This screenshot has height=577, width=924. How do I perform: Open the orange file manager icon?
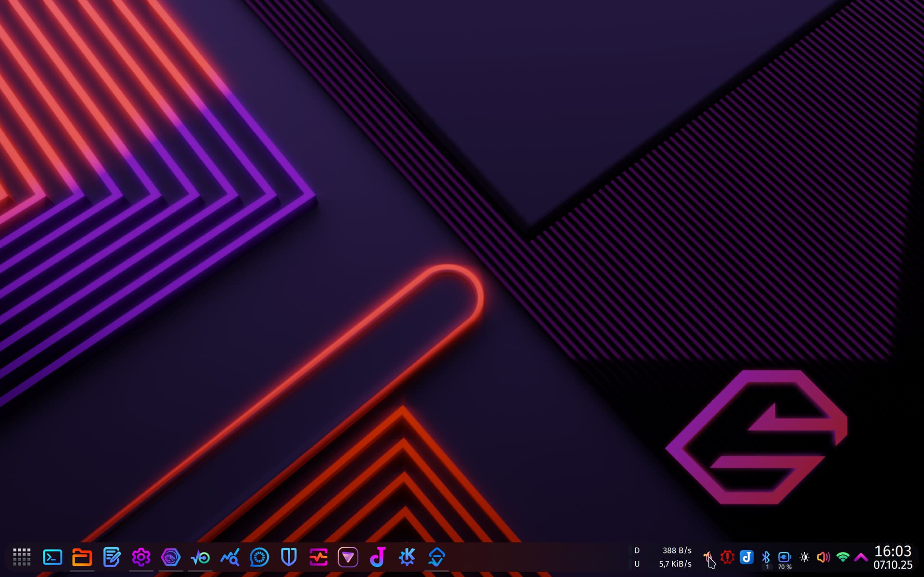point(82,557)
